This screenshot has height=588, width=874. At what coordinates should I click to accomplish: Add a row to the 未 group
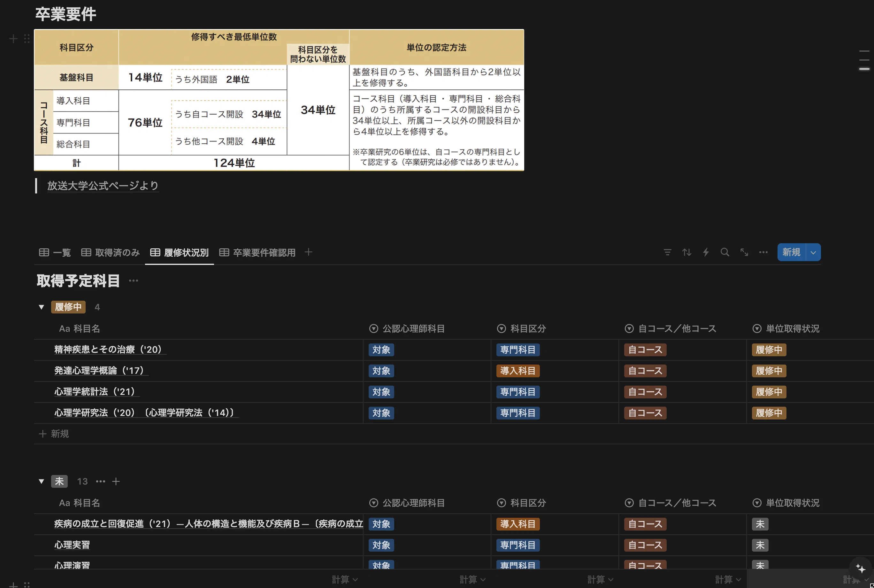coord(116,481)
